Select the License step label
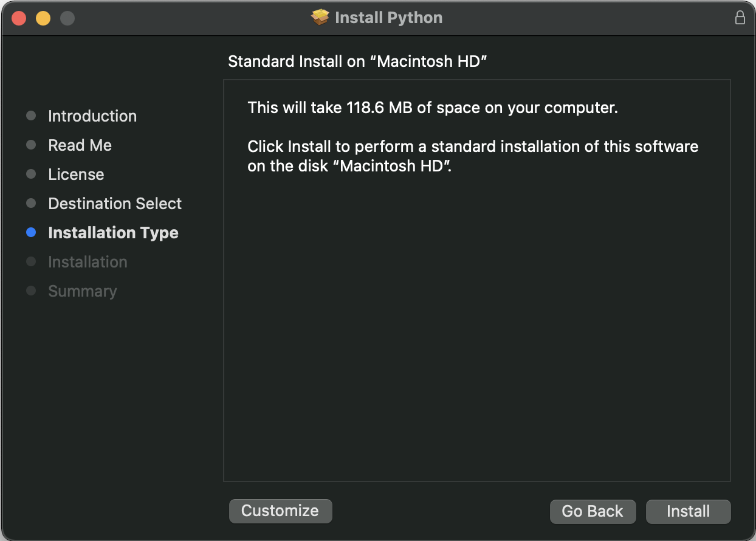 point(76,174)
